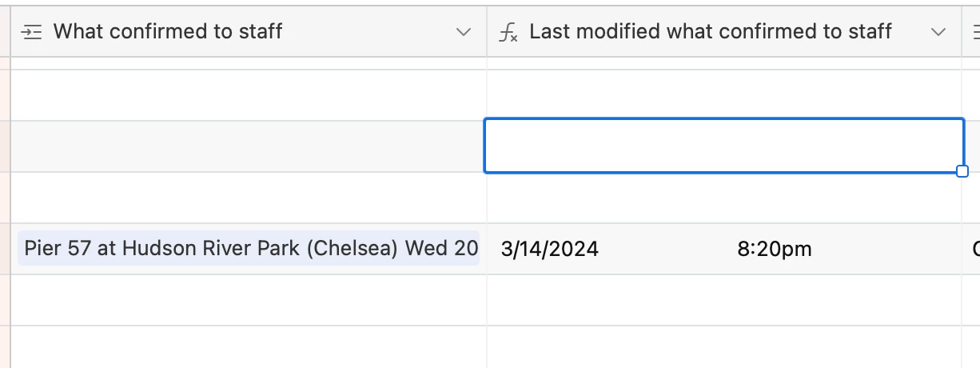Click inside the blue-outlined selected cell
The height and width of the screenshot is (368, 980).
723,146
